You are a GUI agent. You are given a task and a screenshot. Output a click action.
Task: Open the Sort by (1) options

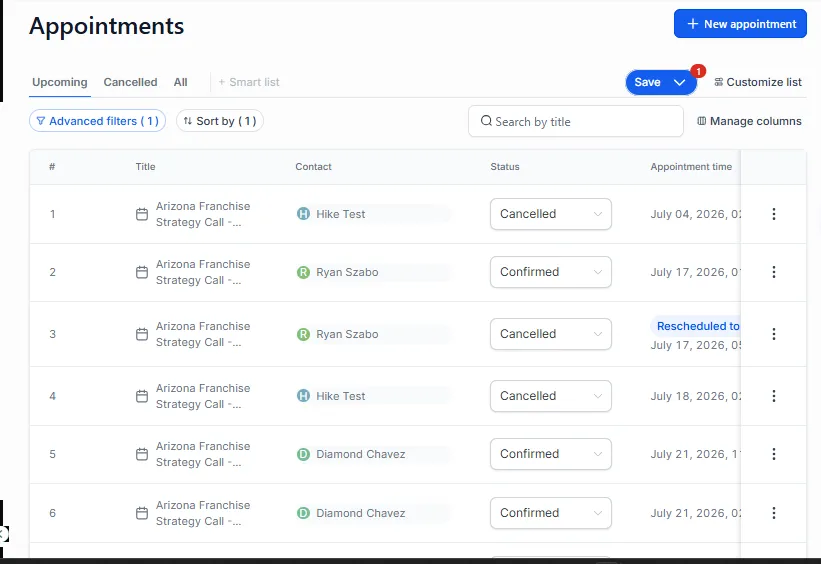[220, 121]
